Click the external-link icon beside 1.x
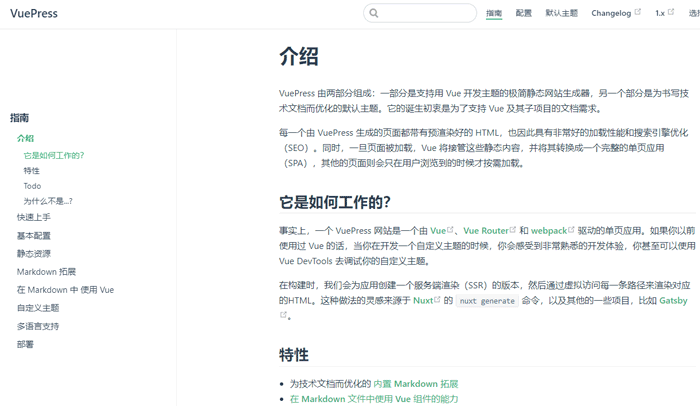This screenshot has height=406, width=700. tap(671, 12)
